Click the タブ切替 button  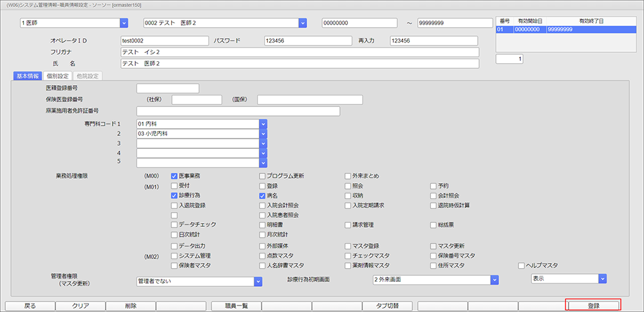pos(388,306)
